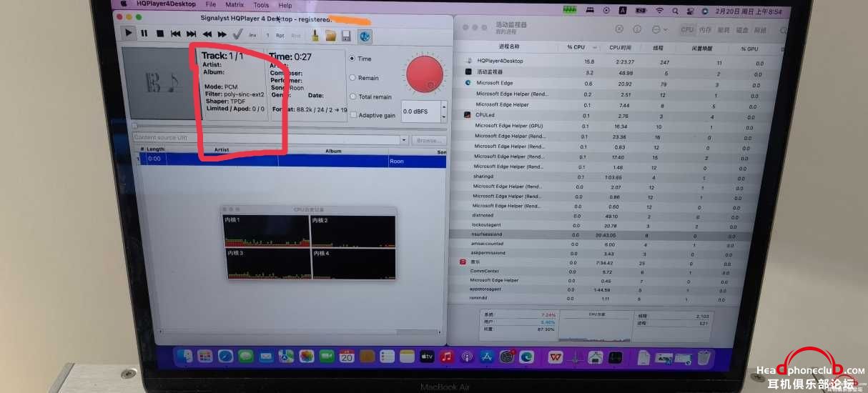Open Spotlight search in menu bar

[676, 11]
